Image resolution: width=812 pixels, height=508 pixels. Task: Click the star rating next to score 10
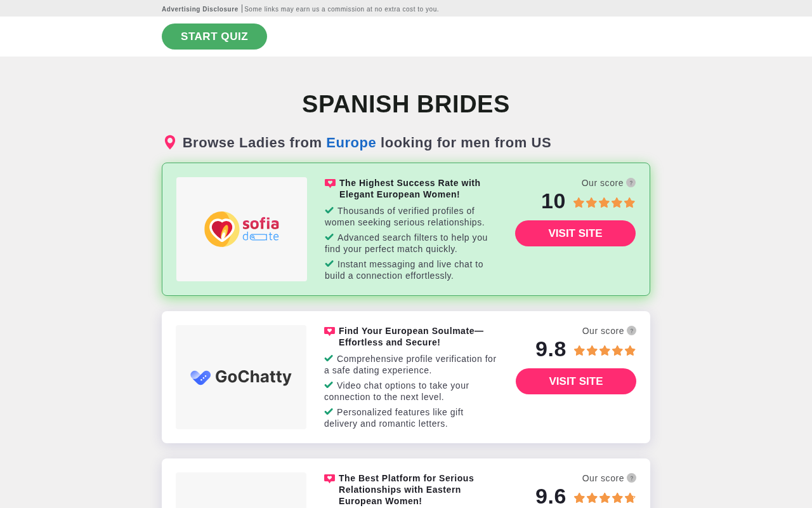604,203
